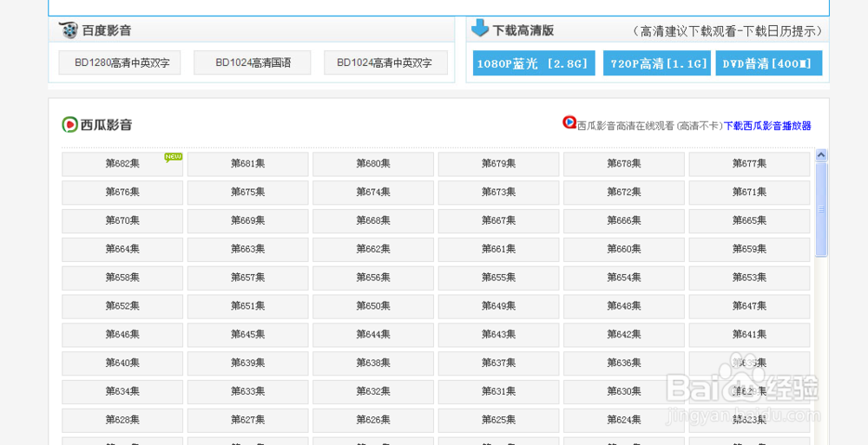Play episode 第680集
Image resolution: width=868 pixels, height=445 pixels.
tap(373, 164)
